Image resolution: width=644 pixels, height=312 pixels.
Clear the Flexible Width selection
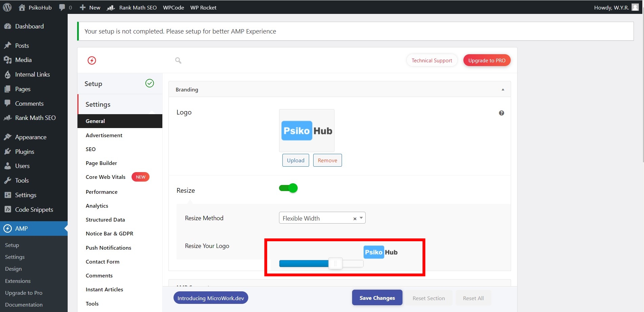[355, 219]
